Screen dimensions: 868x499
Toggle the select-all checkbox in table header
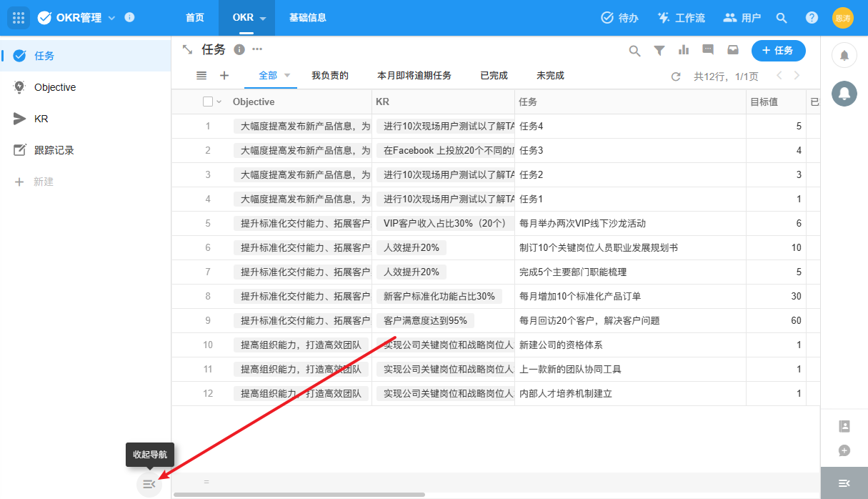coord(208,102)
